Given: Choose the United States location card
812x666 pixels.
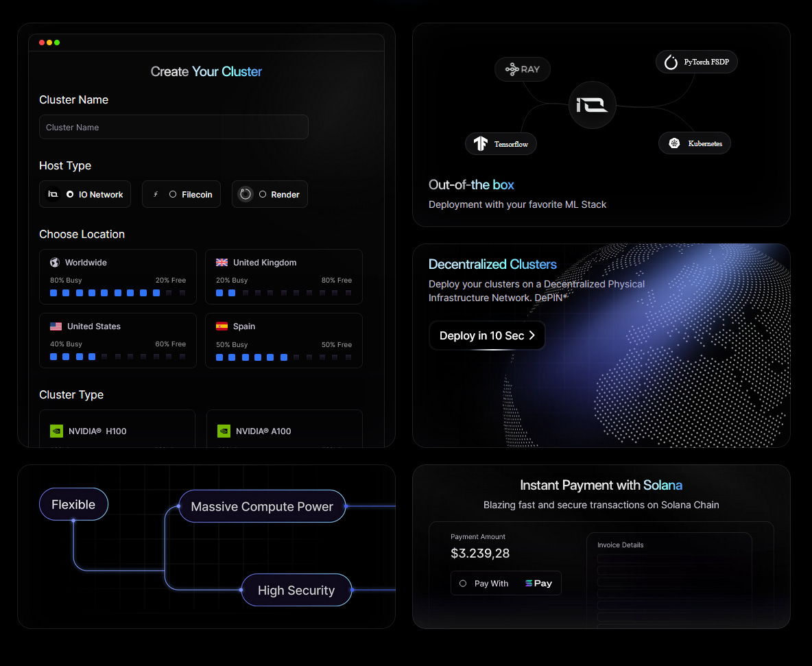Looking at the screenshot, I should click(117, 340).
